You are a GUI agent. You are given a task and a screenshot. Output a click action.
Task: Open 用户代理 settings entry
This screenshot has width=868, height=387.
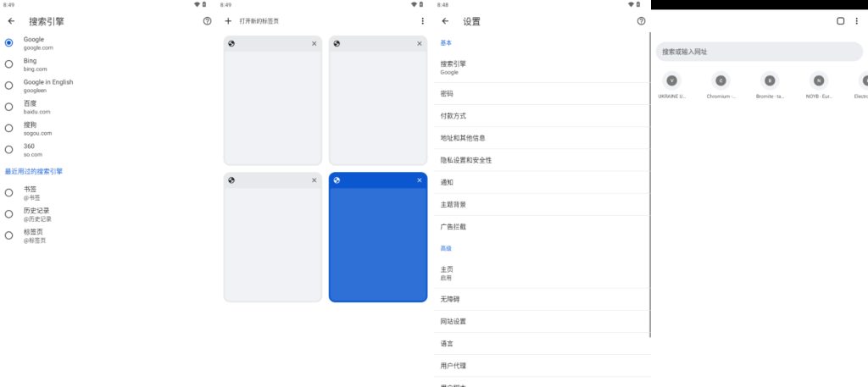pos(542,366)
